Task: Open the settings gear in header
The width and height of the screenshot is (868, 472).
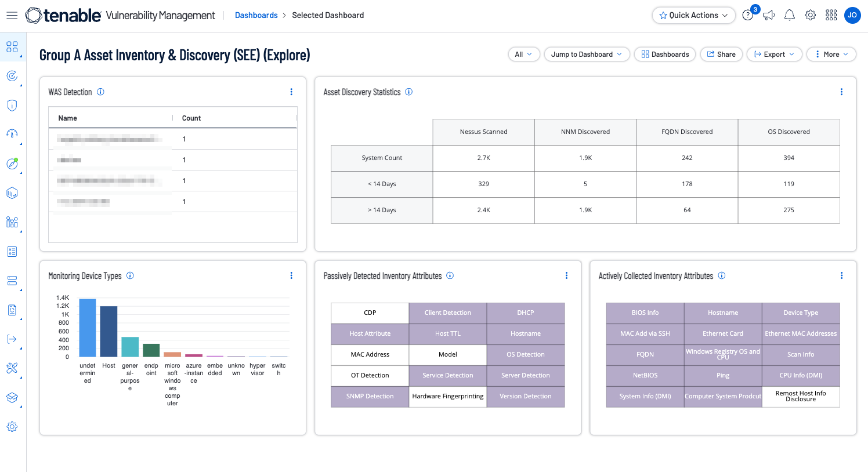Action: tap(810, 16)
